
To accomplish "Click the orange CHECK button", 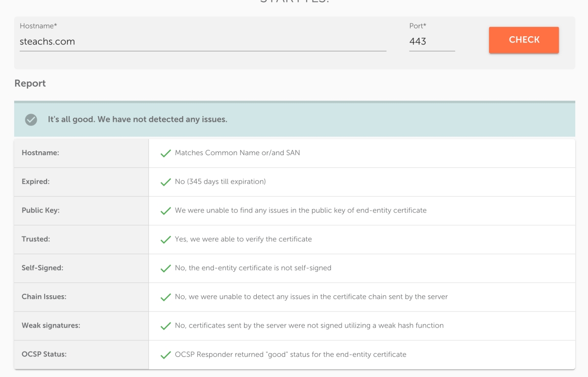I will click(x=524, y=40).
